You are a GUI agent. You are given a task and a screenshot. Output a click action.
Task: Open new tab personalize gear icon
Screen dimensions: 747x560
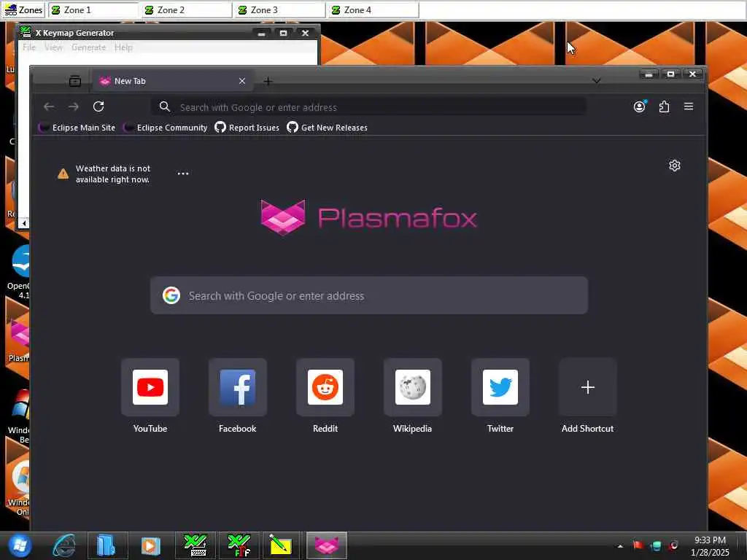(x=675, y=166)
